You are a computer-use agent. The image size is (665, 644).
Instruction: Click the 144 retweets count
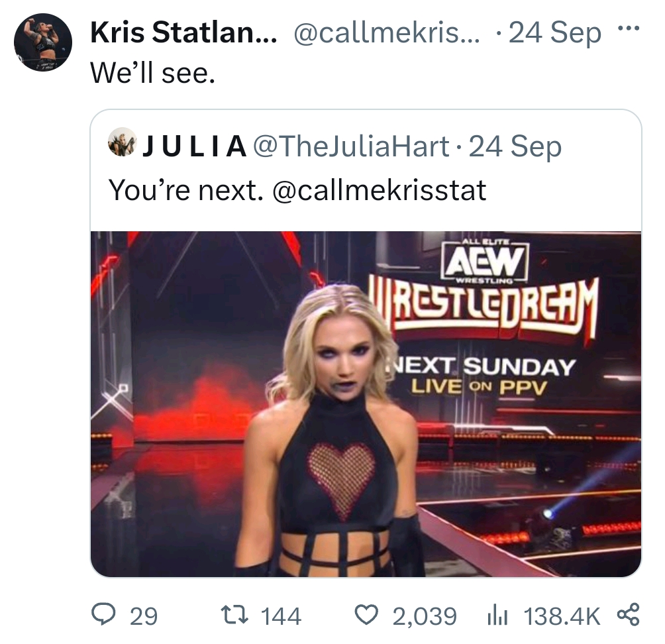(x=281, y=616)
